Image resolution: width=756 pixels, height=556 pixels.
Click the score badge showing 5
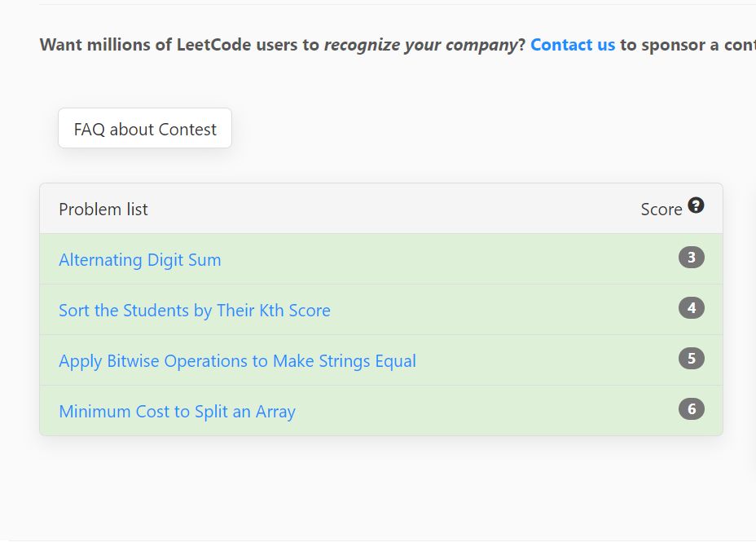(692, 359)
